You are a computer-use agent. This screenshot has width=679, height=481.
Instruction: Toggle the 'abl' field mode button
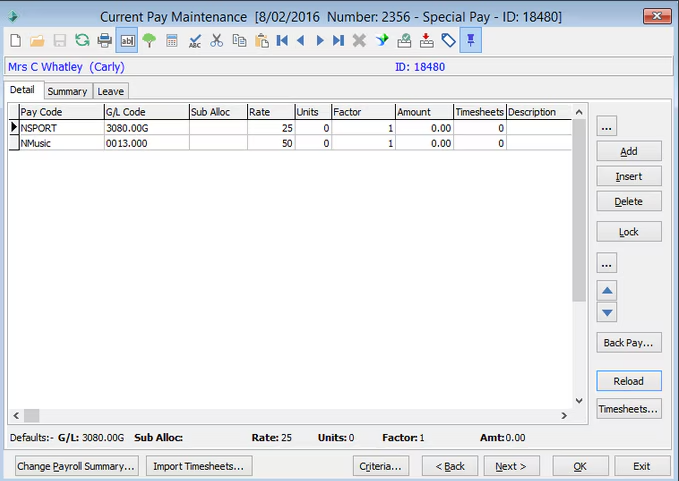[127, 40]
